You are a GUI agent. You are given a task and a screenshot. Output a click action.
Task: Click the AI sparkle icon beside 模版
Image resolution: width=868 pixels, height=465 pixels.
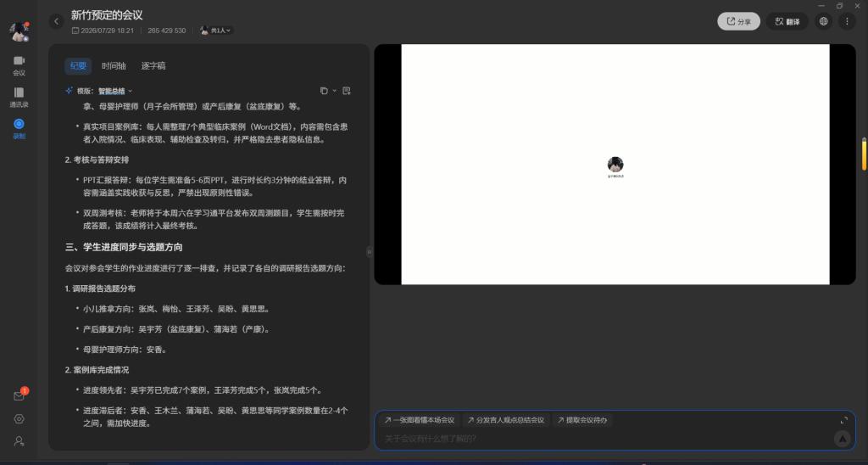(x=70, y=91)
